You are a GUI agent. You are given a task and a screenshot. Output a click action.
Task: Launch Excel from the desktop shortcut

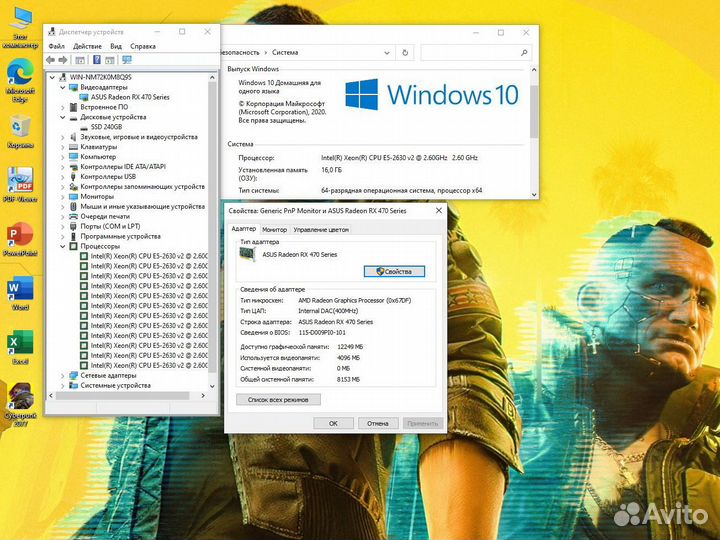click(x=20, y=347)
